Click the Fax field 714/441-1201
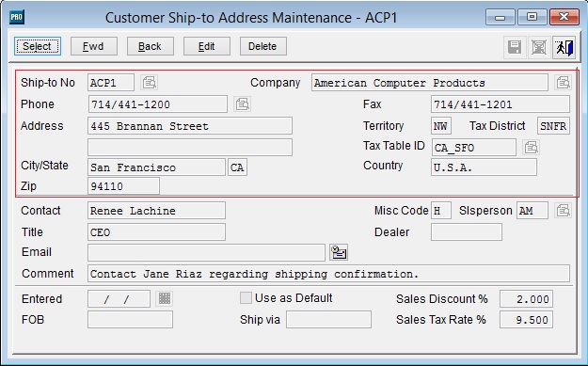Viewport: 588px width, 366px height. 501,104
